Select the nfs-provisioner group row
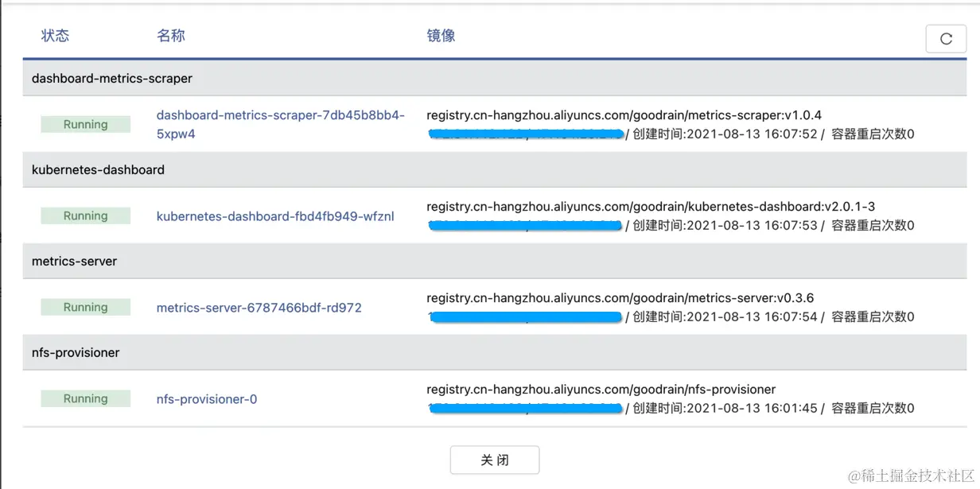 pyautogui.click(x=495, y=352)
